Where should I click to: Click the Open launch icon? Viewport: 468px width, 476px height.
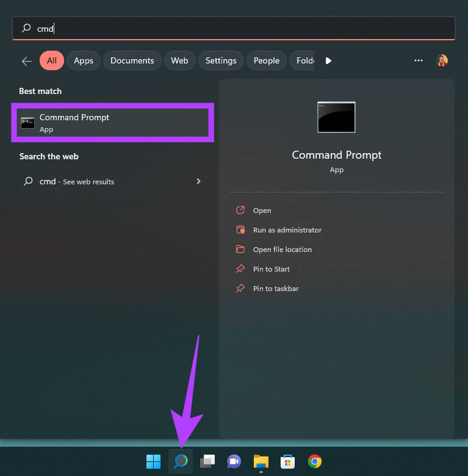tap(240, 210)
